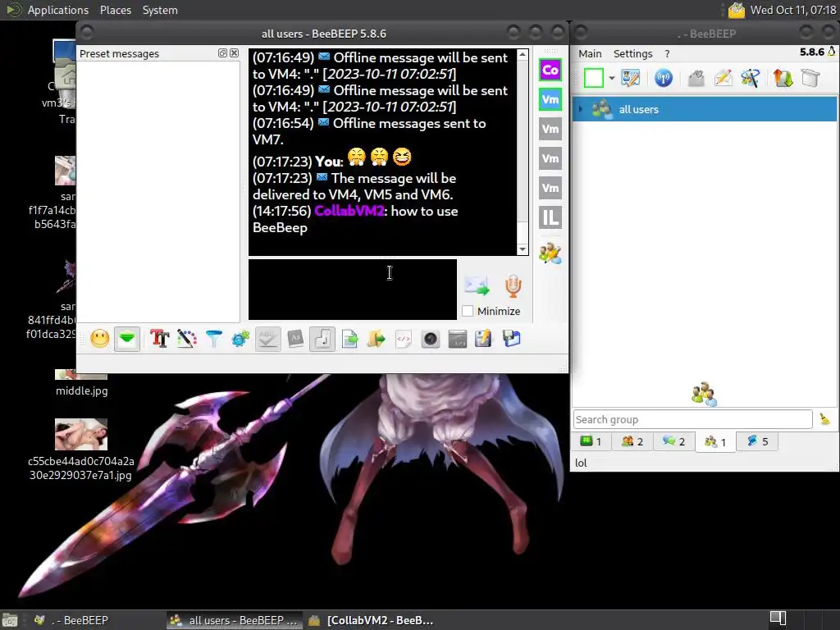Screen dimensions: 840x630
Task: Clear the search with the broom icon
Action: click(824, 419)
